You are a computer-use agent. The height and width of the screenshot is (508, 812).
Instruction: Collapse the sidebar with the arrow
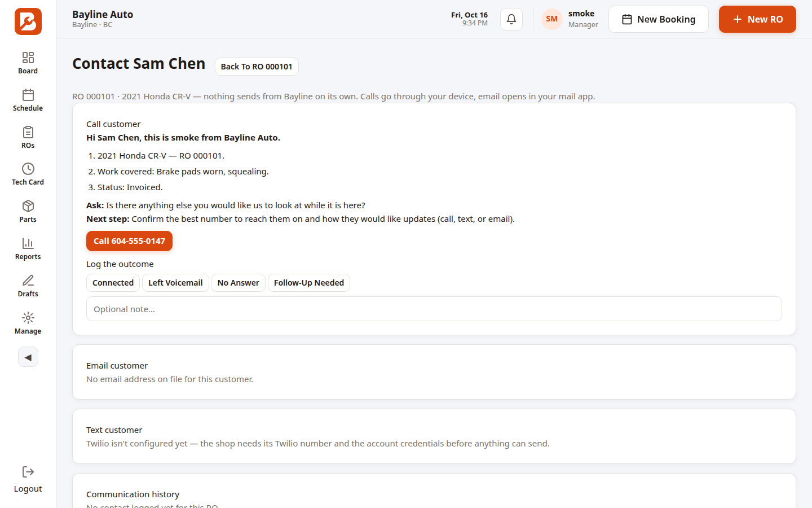point(28,357)
